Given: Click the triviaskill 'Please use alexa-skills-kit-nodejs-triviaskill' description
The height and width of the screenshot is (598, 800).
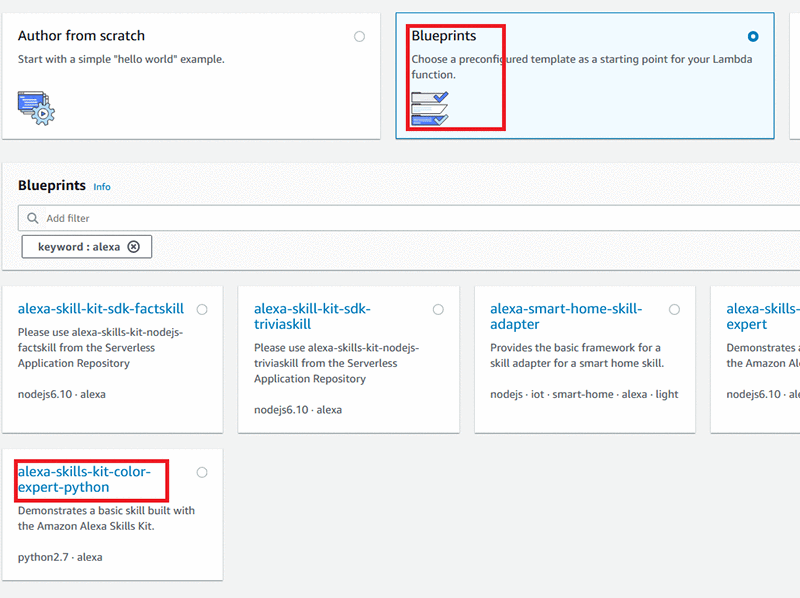Looking at the screenshot, I should 337,363.
